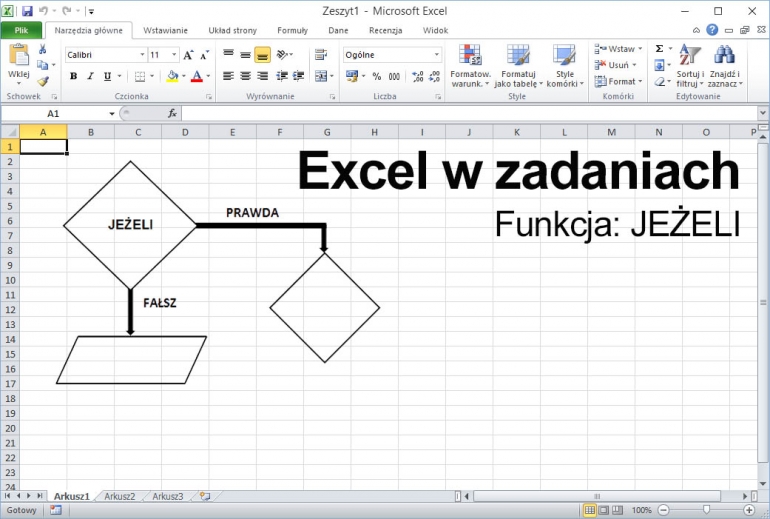Click the zoom in plus button
Viewport: 770px width, 519px height.
(749, 510)
